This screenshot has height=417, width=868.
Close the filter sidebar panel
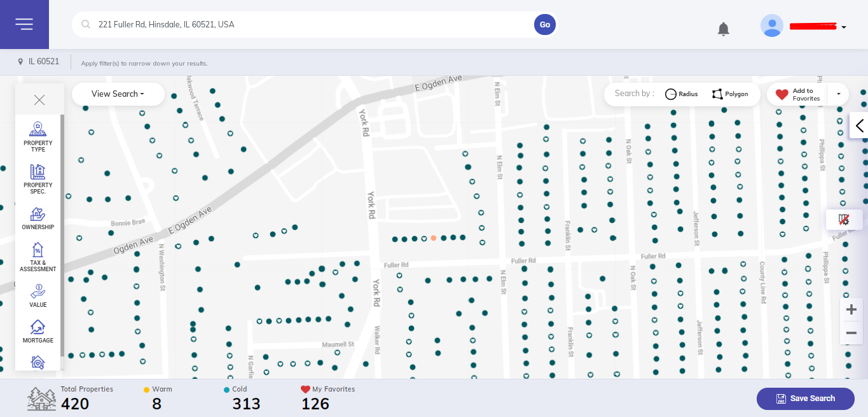click(39, 100)
